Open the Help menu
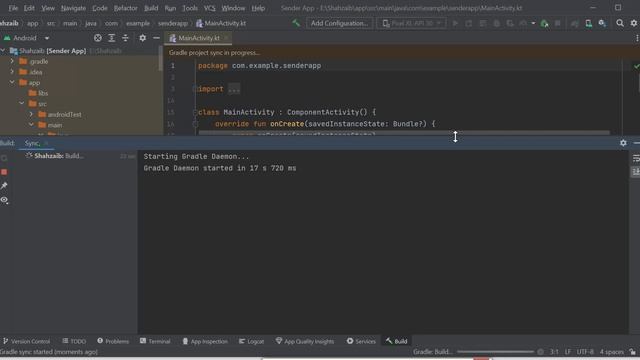 click(x=258, y=8)
